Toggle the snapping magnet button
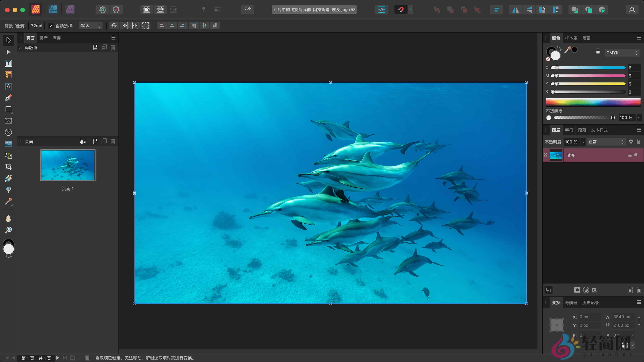This screenshot has height=362, width=644. coord(401,10)
